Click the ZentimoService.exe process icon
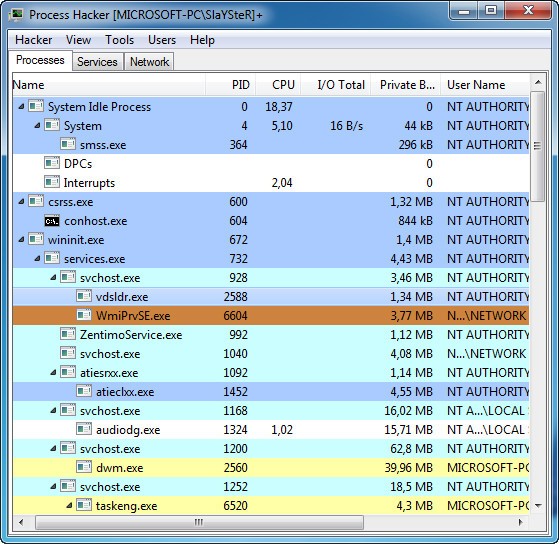Viewport: 559px width, 544px height. [x=68, y=334]
